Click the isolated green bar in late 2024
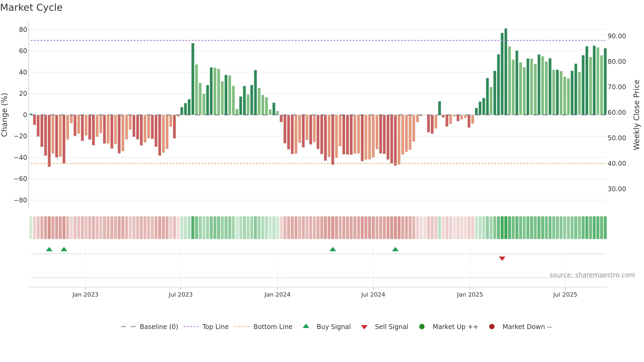 coord(440,108)
